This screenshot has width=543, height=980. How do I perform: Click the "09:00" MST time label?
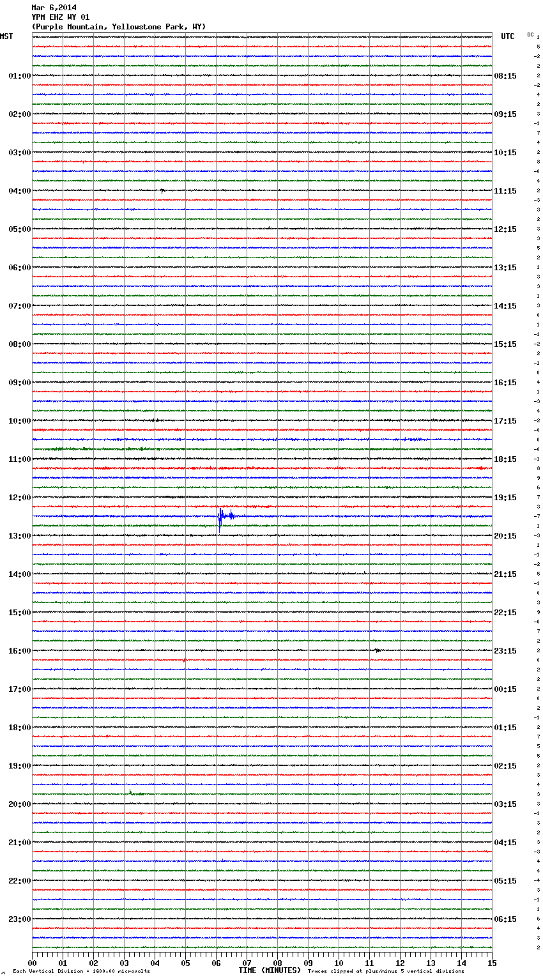[x=20, y=383]
